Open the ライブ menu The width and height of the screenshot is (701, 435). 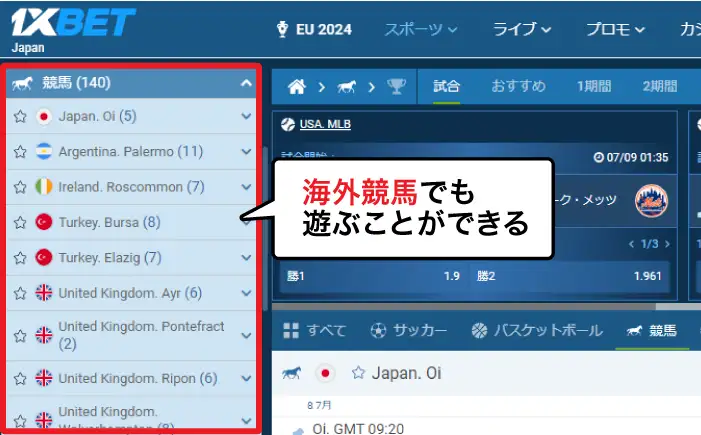(x=522, y=30)
